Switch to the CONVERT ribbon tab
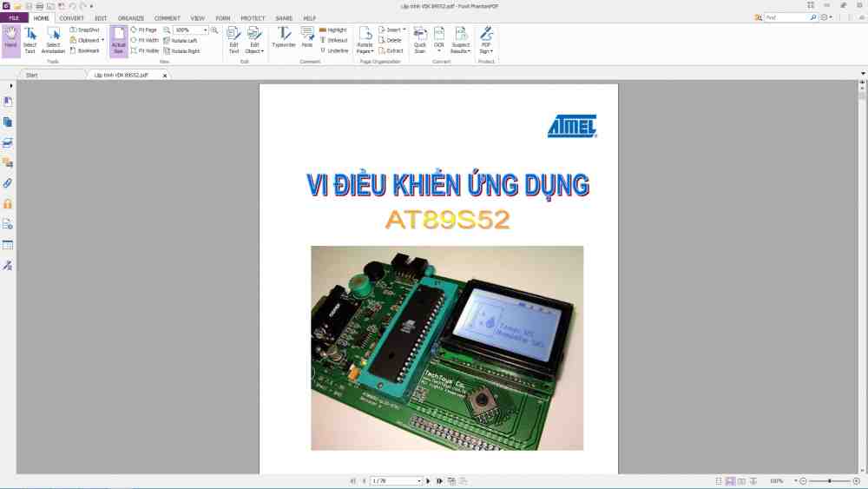 pyautogui.click(x=71, y=18)
